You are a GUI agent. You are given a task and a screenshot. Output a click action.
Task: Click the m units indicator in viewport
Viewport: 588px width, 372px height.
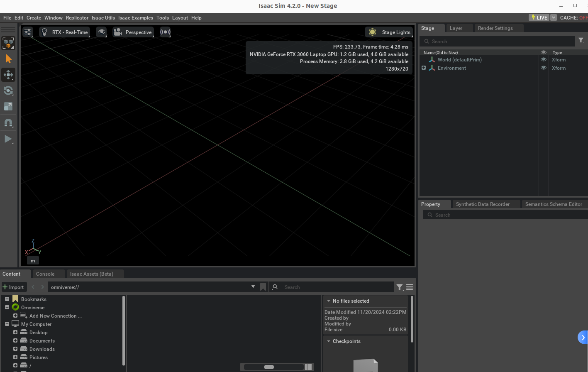point(33,261)
